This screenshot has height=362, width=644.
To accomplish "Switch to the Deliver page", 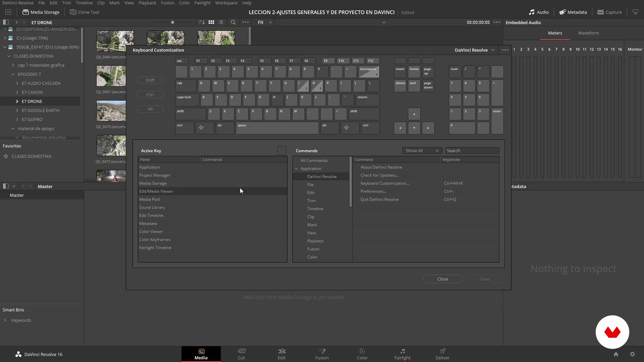I will coord(442,354).
